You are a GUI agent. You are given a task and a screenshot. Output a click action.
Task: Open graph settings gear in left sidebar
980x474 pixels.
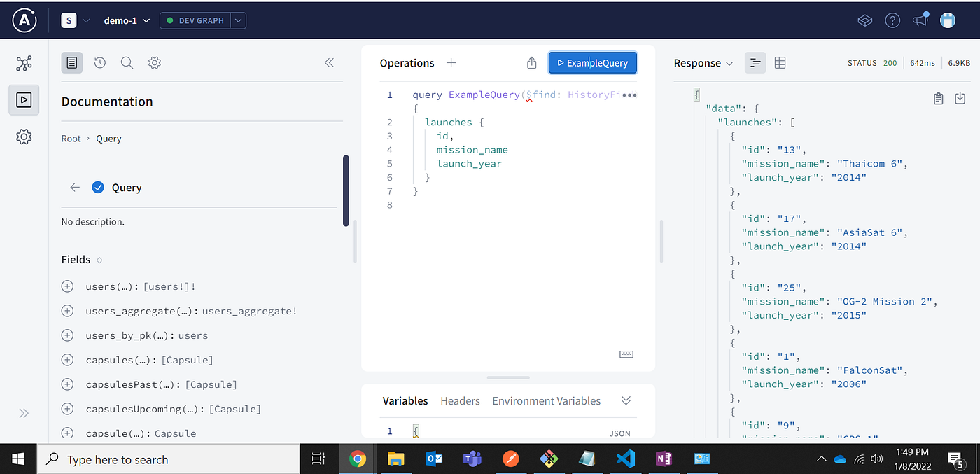click(x=24, y=137)
